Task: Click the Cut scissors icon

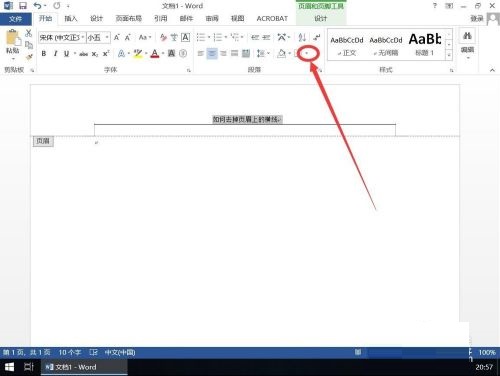Action: (x=29, y=33)
